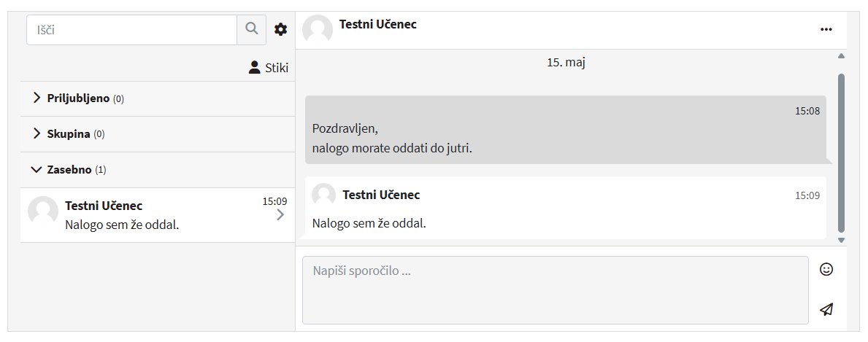The height and width of the screenshot is (342, 868).
Task: Click avatar beside Testni Učenec's reply message
Action: pyautogui.click(x=323, y=195)
